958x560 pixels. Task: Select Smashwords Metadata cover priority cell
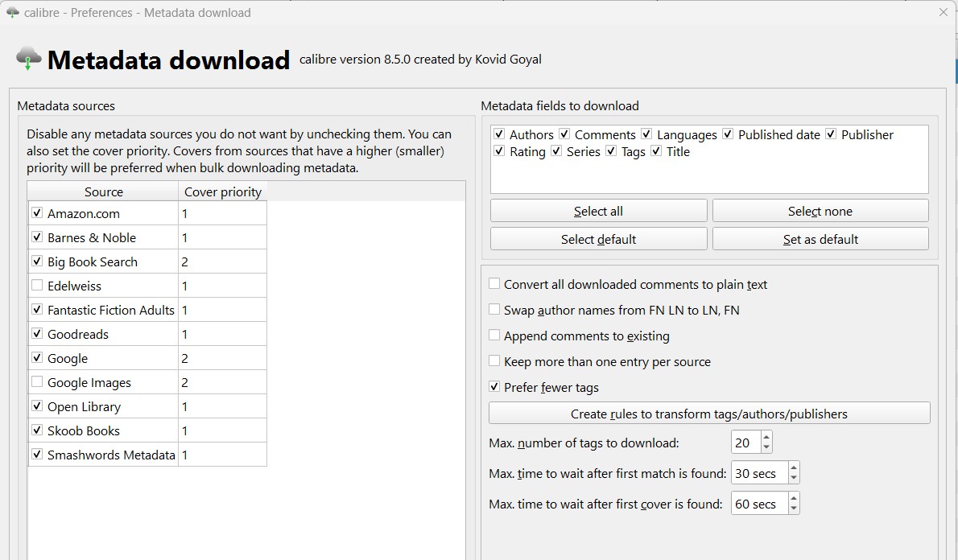223,455
